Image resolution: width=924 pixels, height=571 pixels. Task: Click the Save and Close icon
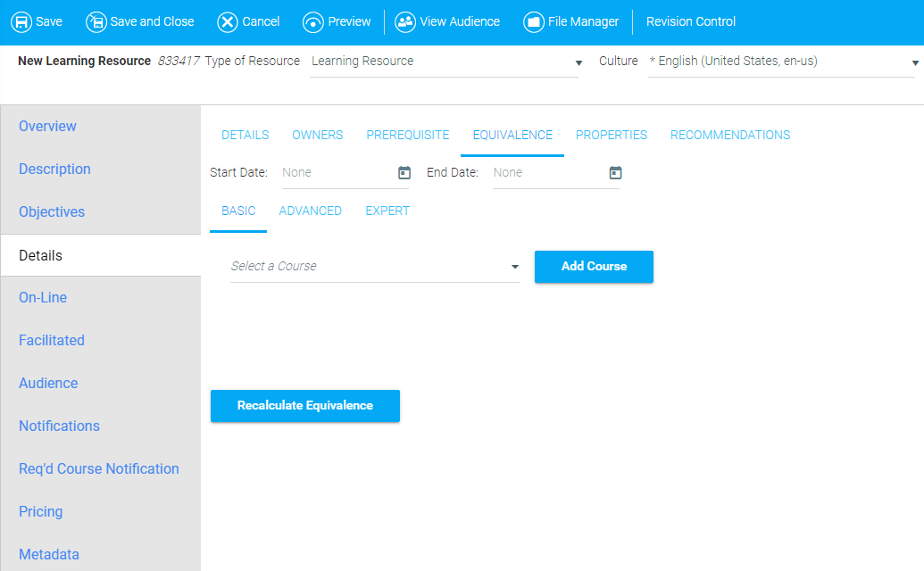click(x=96, y=22)
